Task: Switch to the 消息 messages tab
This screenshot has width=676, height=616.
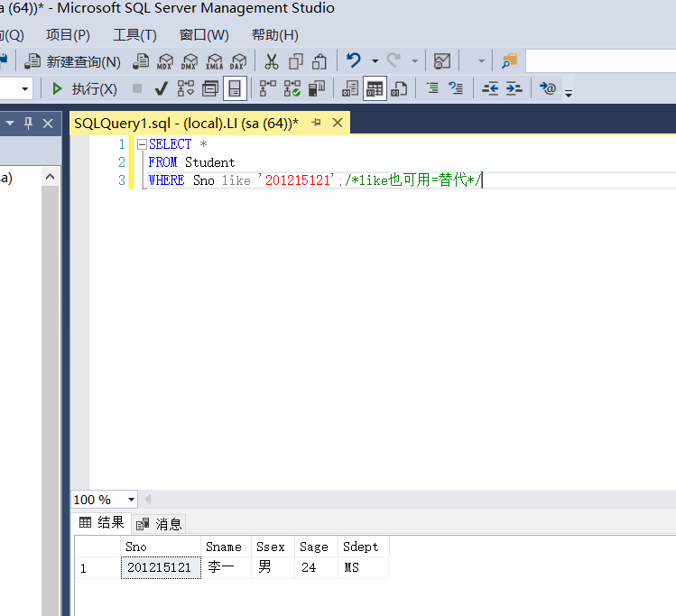Action: tap(159, 524)
